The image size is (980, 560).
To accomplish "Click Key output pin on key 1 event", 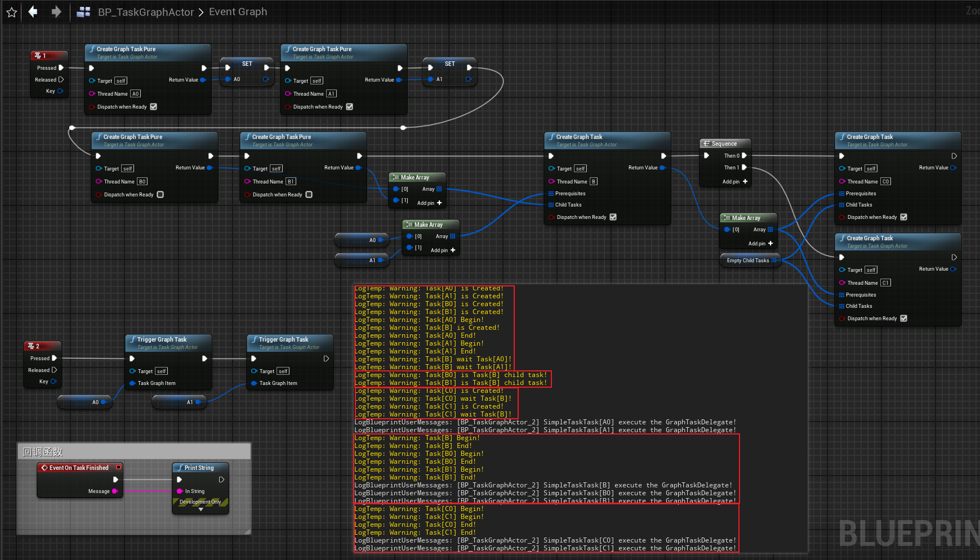I will click(60, 91).
